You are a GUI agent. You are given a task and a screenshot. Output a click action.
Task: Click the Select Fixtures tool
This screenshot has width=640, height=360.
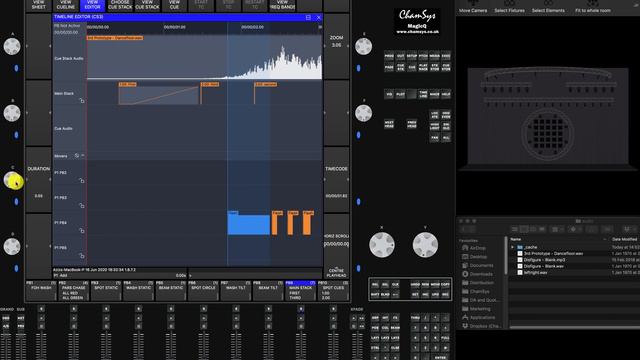click(509, 7)
